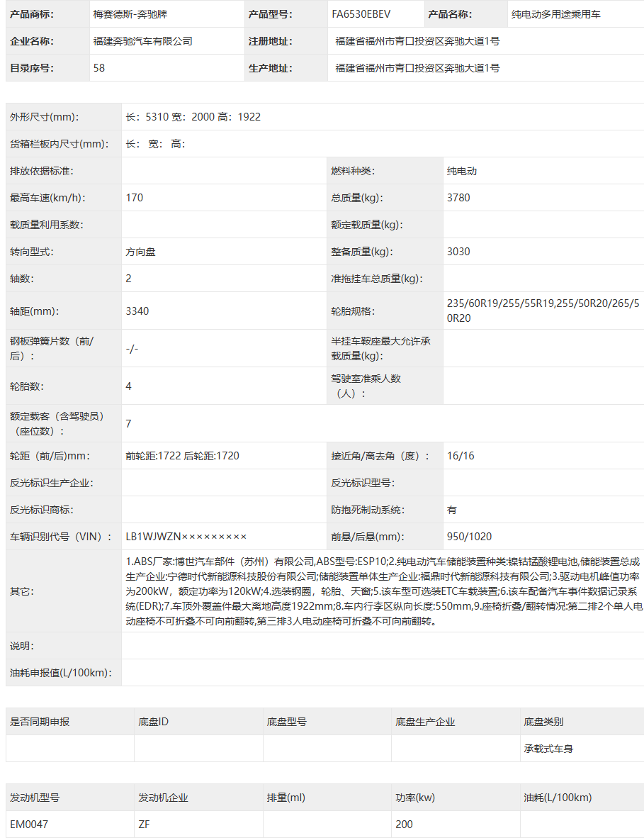This screenshot has width=644, height=838.
Task: Select the registered address value
Action: (x=417, y=41)
